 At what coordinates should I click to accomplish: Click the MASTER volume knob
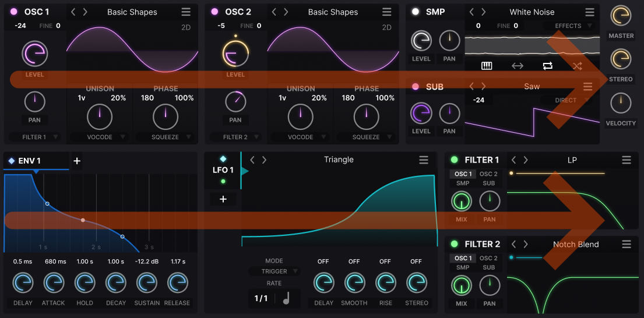[621, 16]
